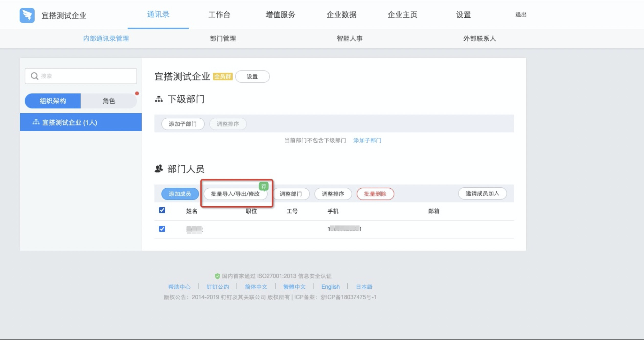Select 组织架构 toggle tab

53,101
